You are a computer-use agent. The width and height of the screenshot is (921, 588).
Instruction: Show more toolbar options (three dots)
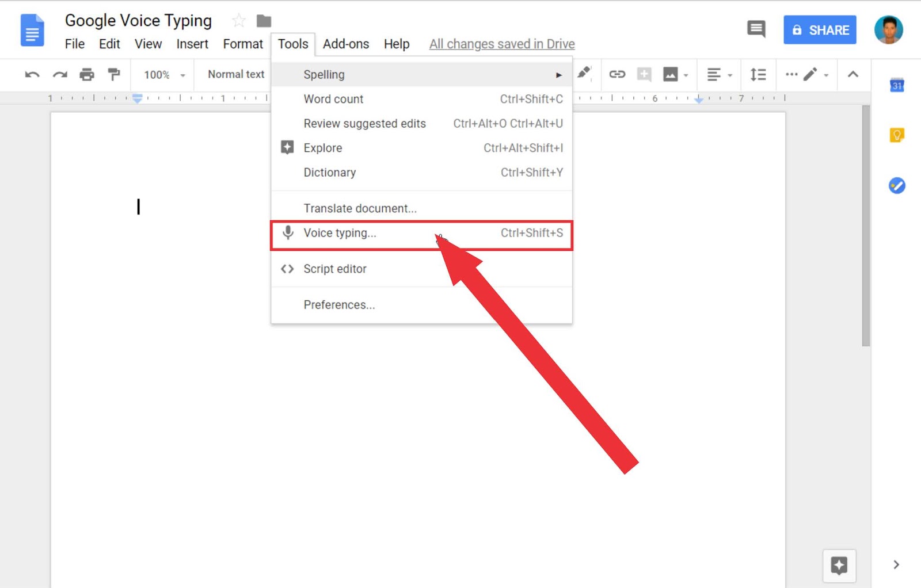pos(791,74)
